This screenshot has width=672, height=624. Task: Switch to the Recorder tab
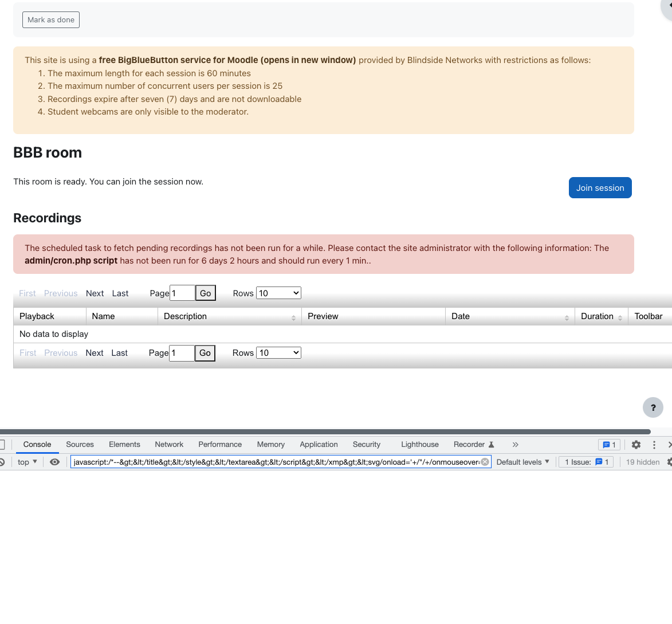point(474,445)
